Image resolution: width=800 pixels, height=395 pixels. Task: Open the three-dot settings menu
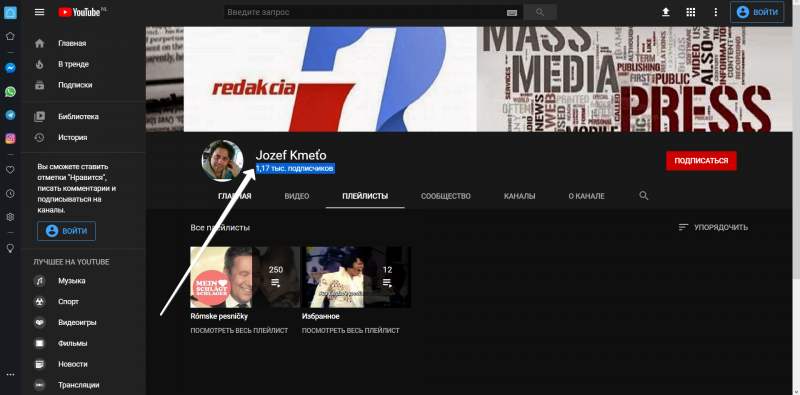716,12
